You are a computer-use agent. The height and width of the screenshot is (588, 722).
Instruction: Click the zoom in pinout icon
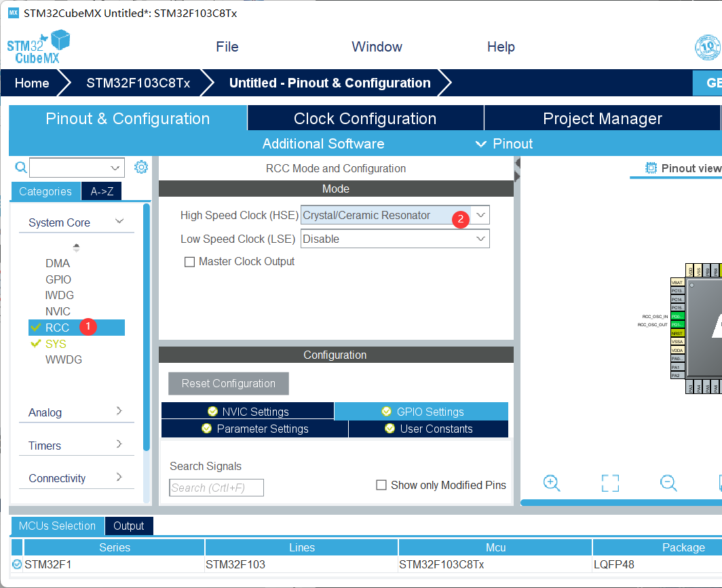[551, 483]
